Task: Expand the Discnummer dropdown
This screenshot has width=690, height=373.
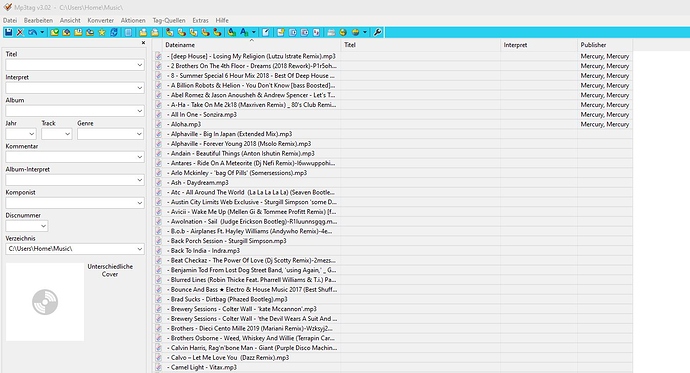Action: pos(43,226)
